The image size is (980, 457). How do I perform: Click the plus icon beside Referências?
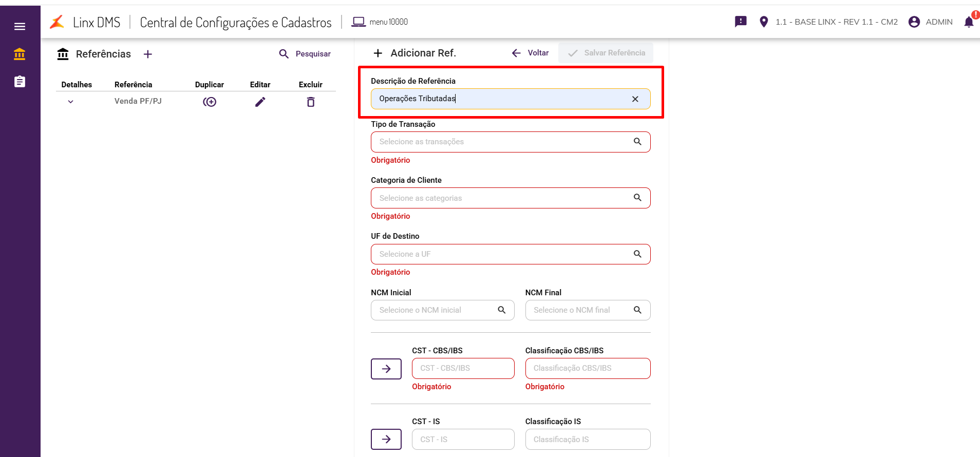coord(148,54)
